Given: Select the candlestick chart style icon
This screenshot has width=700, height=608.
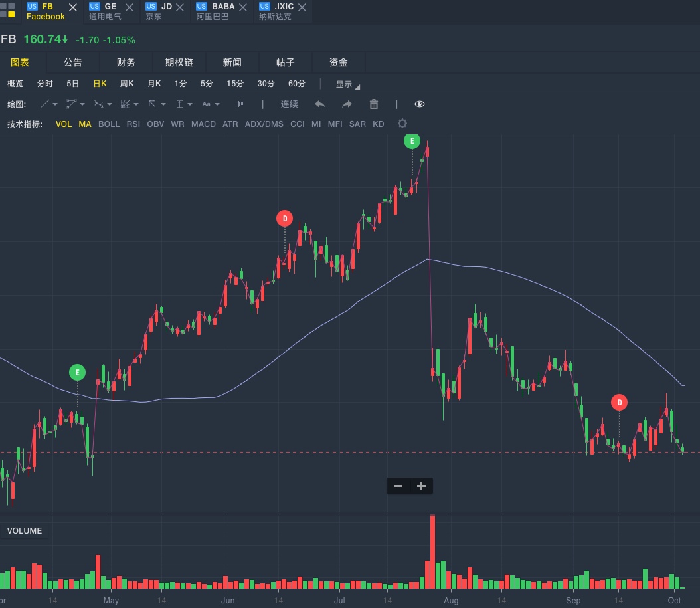Looking at the screenshot, I should [x=240, y=104].
